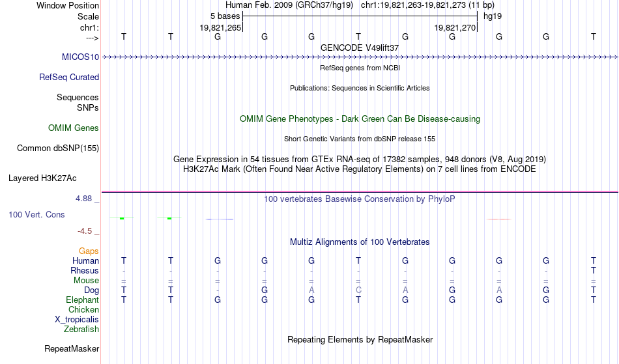The image size is (619, 364).
Task: Click the Chicken species row label
Action: click(83, 309)
